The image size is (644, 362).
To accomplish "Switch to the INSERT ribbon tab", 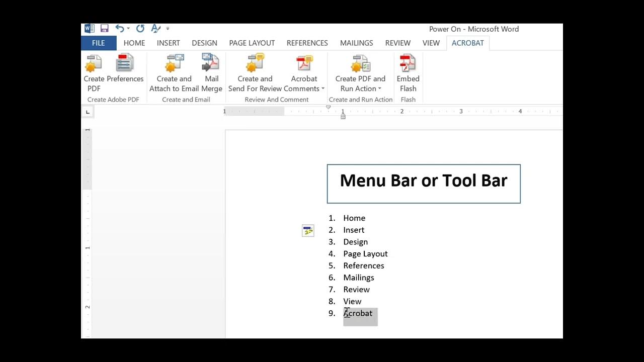I will pyautogui.click(x=169, y=43).
